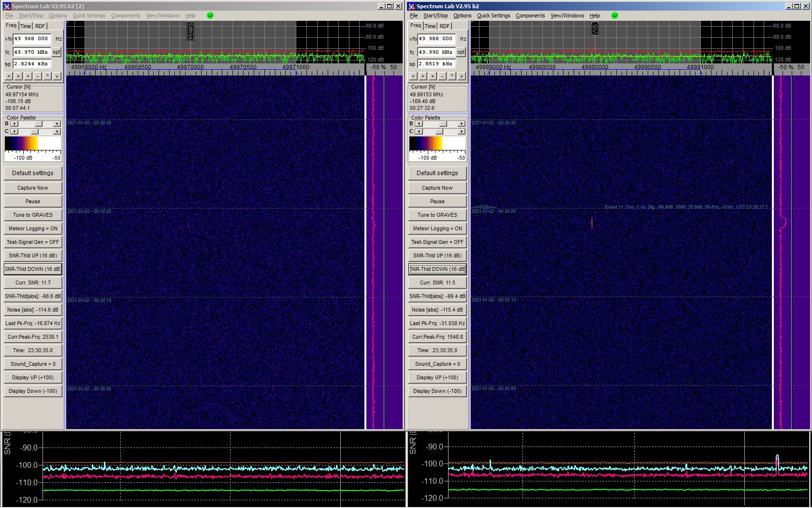Screen dimensions: 812x508
Task: Click contrast C slider right arrow, right window
Action: (462, 132)
